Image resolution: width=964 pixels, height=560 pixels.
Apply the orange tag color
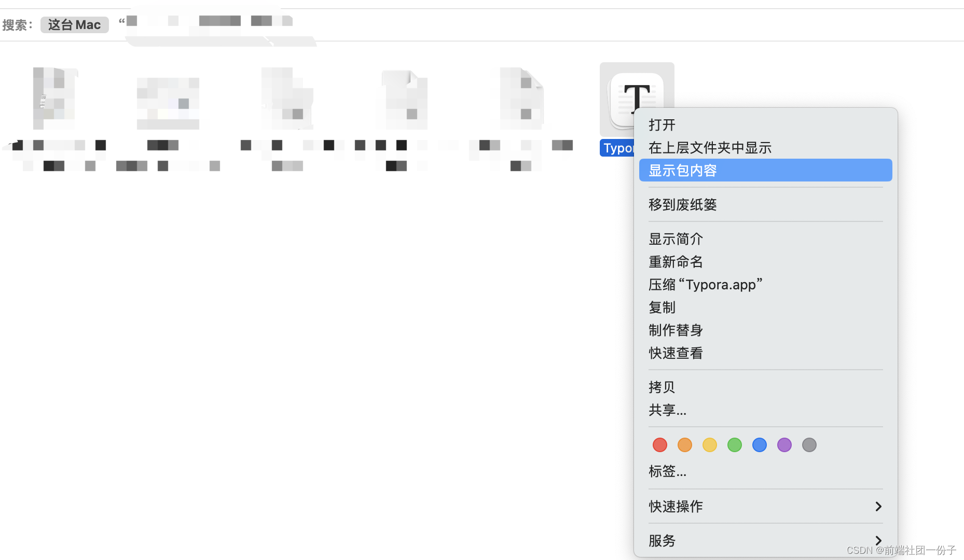coord(684,445)
